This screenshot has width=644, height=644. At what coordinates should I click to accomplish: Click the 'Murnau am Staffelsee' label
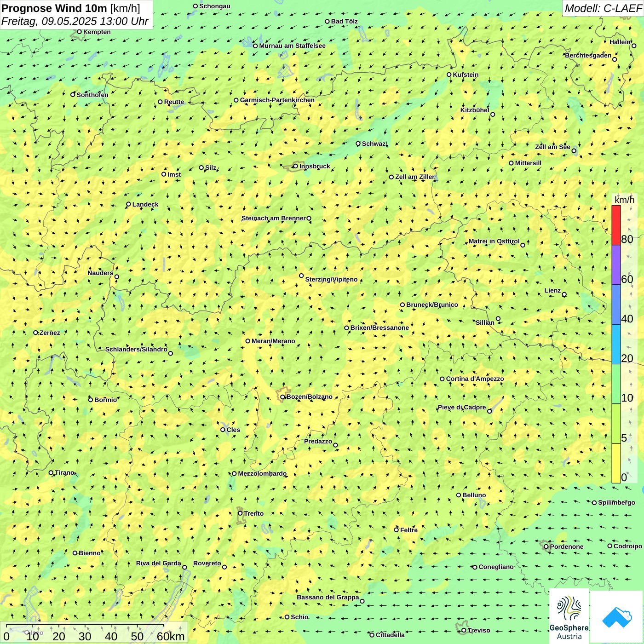pyautogui.click(x=292, y=46)
